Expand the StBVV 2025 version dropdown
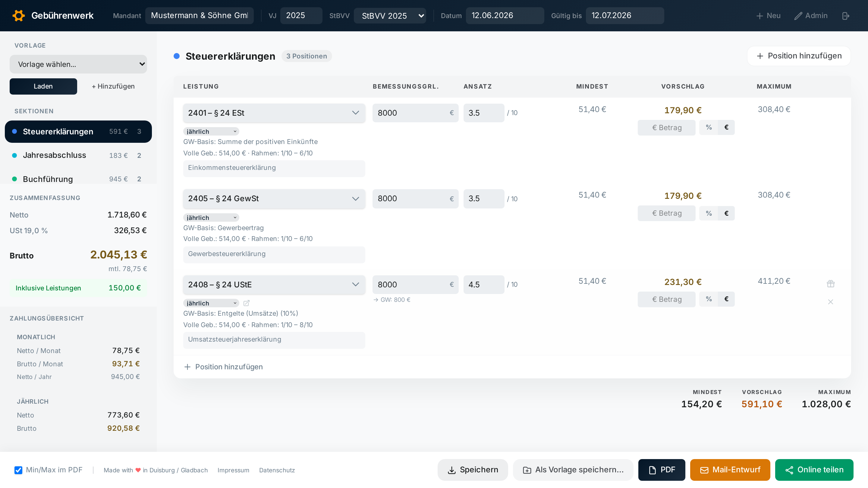 [390, 16]
